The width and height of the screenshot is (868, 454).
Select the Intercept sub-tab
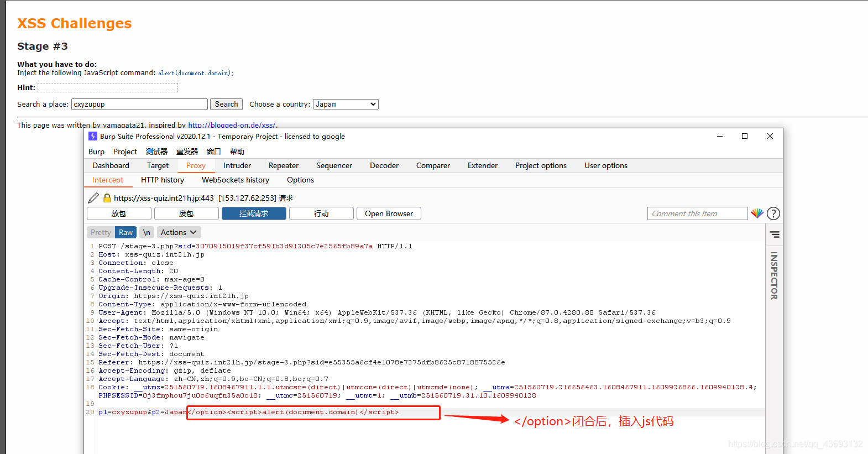[x=108, y=180]
